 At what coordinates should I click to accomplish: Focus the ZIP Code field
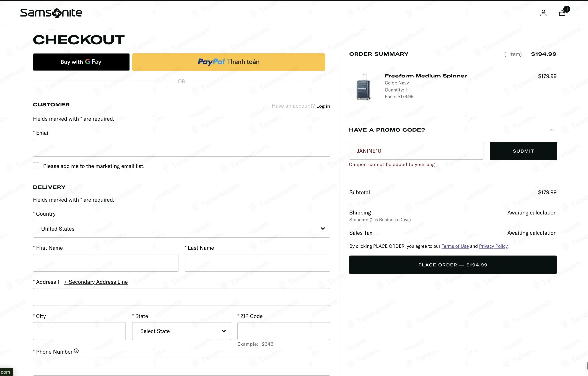tap(283, 331)
